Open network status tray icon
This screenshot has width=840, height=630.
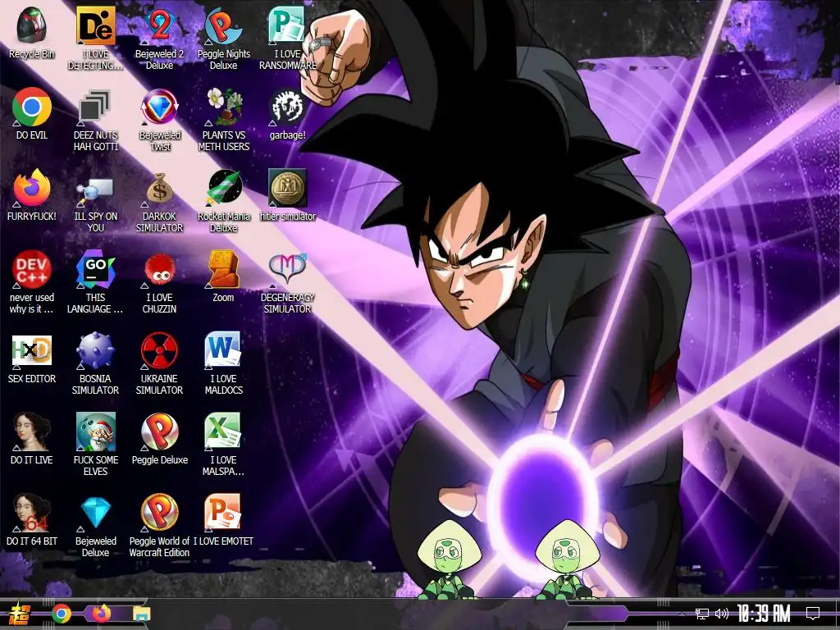pos(702,614)
